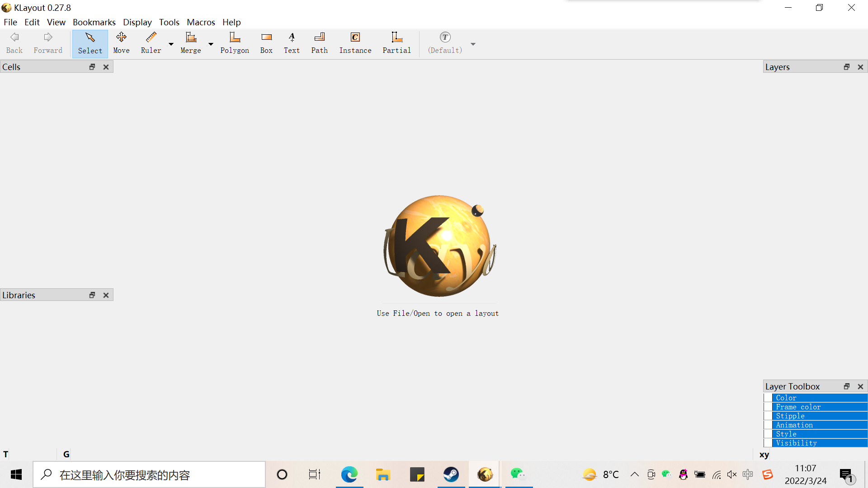Open the technology (Default) dropdown arrow
Viewport: 868px width, 488px height.
[473, 44]
